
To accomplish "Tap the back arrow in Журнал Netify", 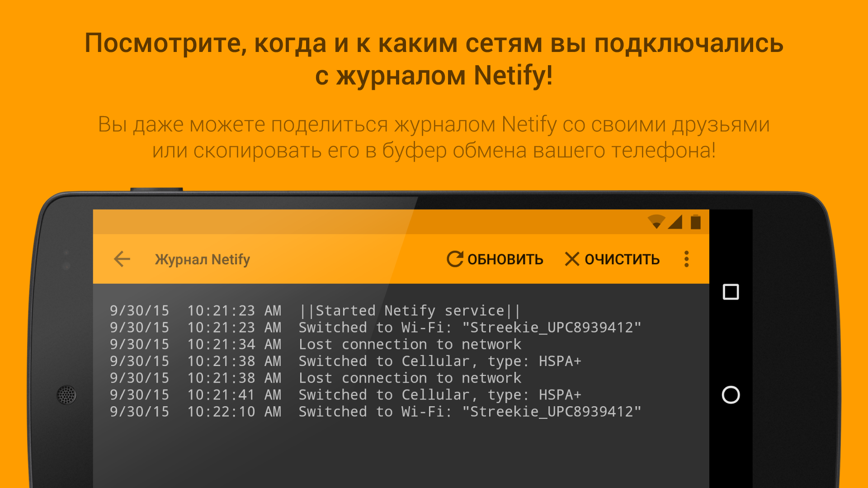I will point(122,259).
